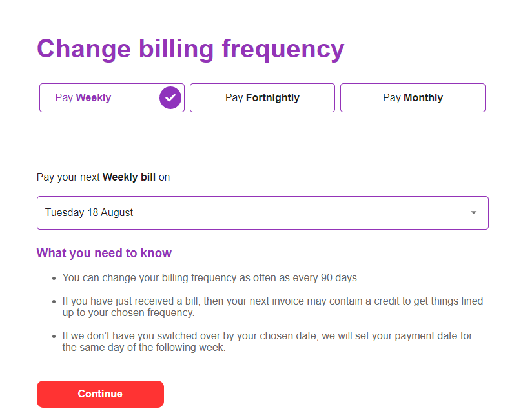Click the bold Weekly bill text above dropdown

tap(129, 177)
